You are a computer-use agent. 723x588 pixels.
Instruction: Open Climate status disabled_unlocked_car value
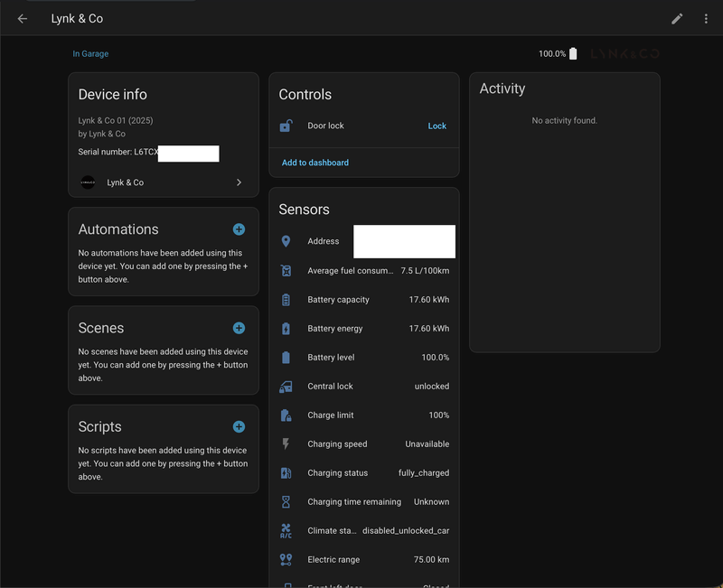[406, 531]
